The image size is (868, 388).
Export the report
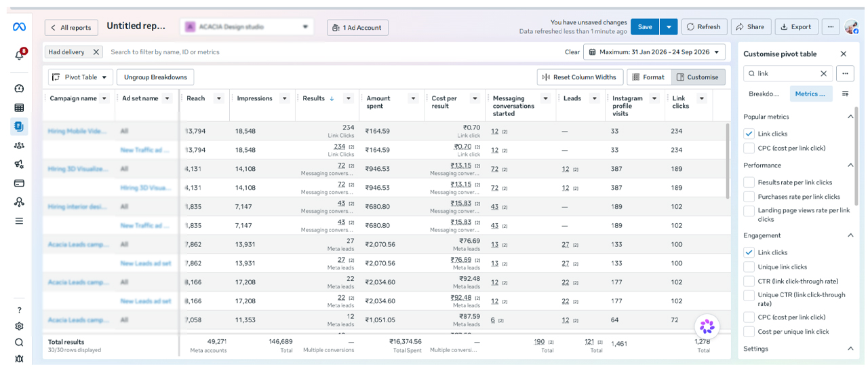point(796,27)
